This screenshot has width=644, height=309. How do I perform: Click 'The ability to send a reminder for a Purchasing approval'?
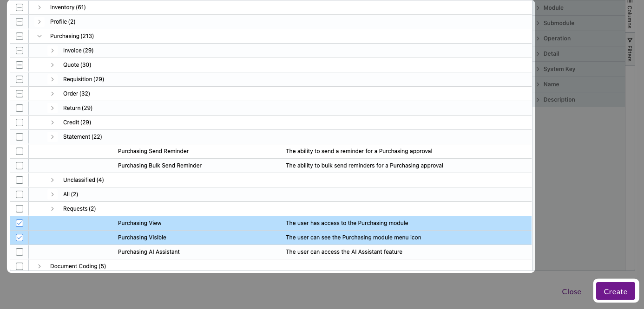[x=359, y=151]
